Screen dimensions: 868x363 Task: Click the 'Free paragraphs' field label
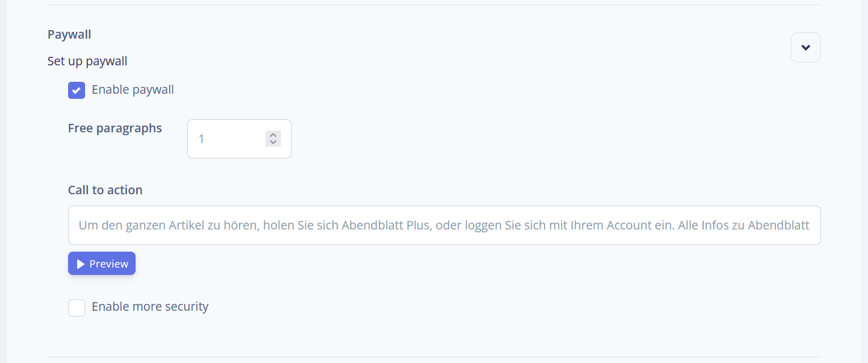(115, 128)
